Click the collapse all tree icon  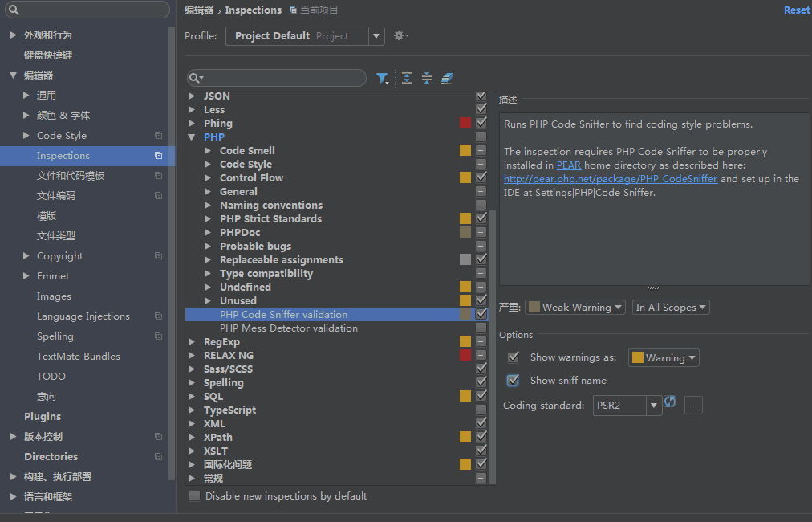click(427, 78)
